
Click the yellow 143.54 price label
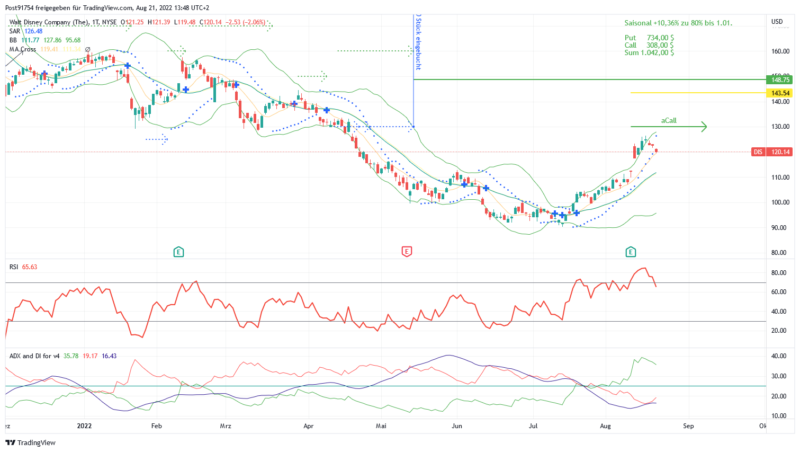click(778, 92)
